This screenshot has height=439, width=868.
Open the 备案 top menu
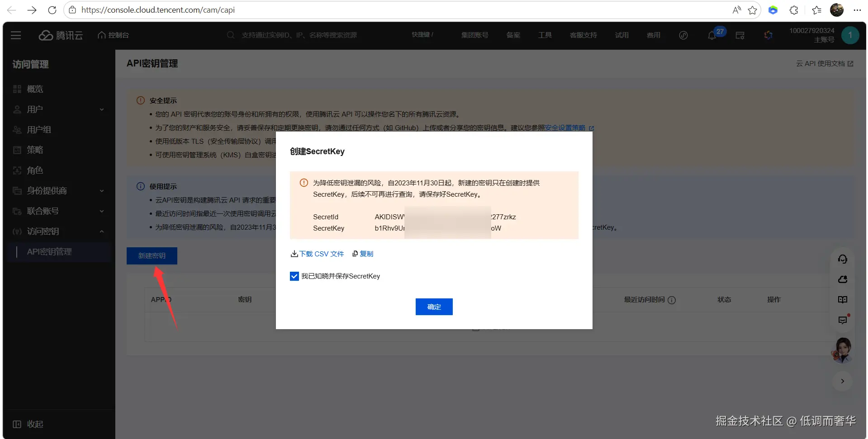point(513,35)
